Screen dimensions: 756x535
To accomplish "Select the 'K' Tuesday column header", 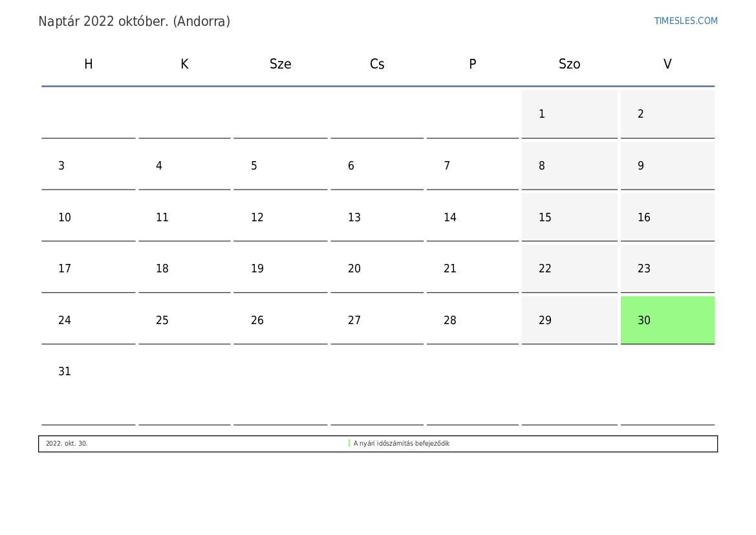I will [184, 64].
